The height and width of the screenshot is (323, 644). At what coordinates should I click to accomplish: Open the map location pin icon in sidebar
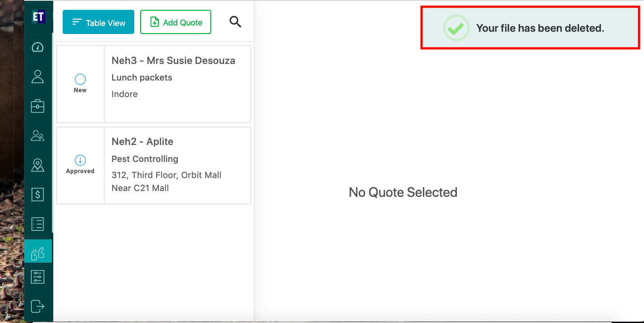(x=38, y=165)
